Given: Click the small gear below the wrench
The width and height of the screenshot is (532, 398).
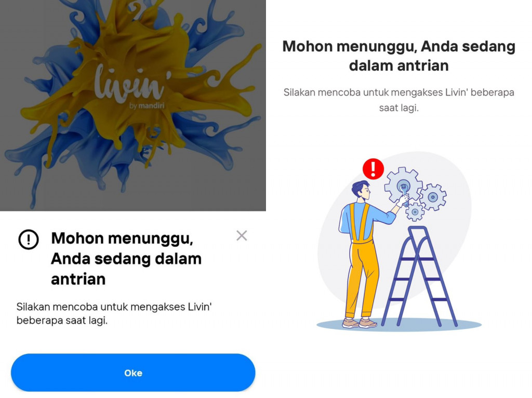Looking at the screenshot, I should point(415,211).
